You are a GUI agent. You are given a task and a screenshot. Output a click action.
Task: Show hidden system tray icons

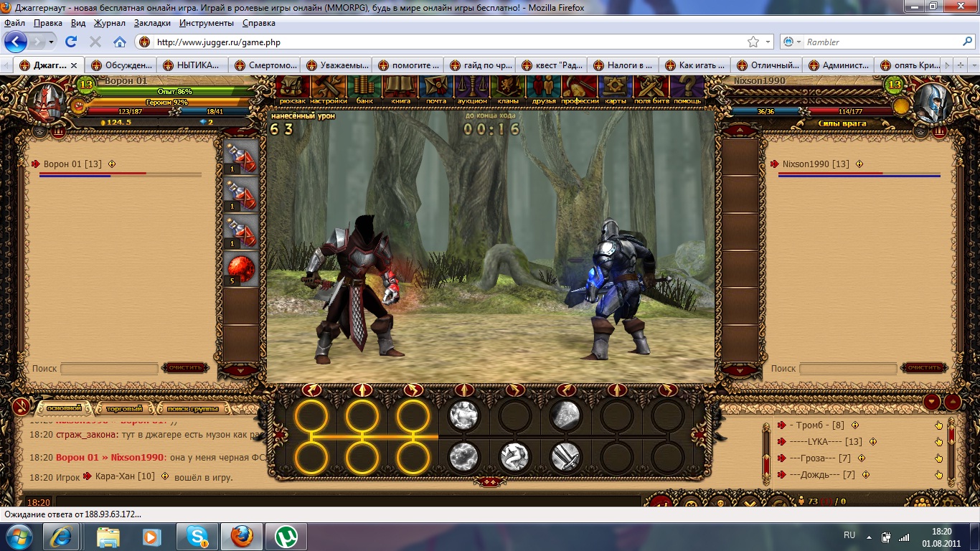870,536
